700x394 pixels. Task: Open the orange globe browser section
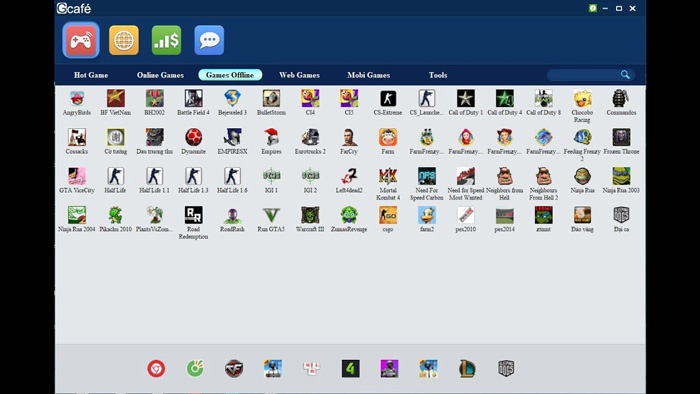point(124,40)
